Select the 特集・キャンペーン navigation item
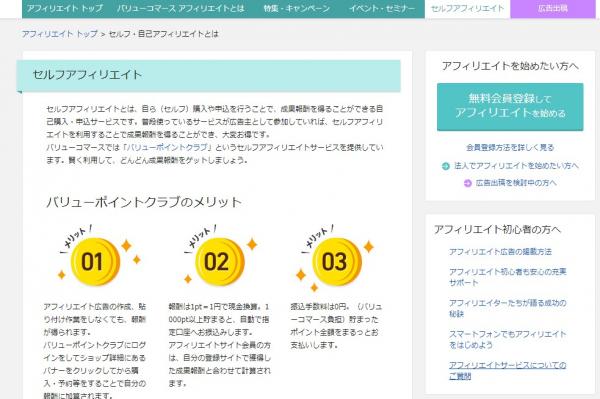Viewport: 600px width, 399px height. [297, 8]
